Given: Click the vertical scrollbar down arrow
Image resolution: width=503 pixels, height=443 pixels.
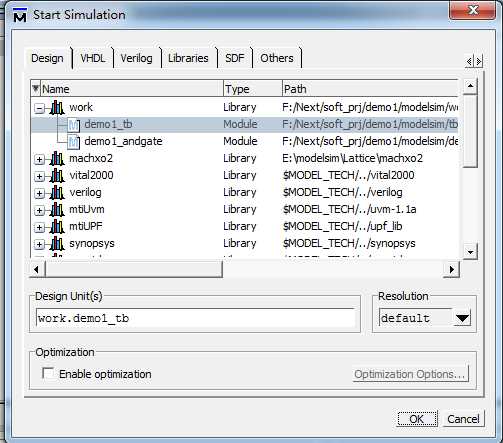Looking at the screenshot, I should 470,252.
